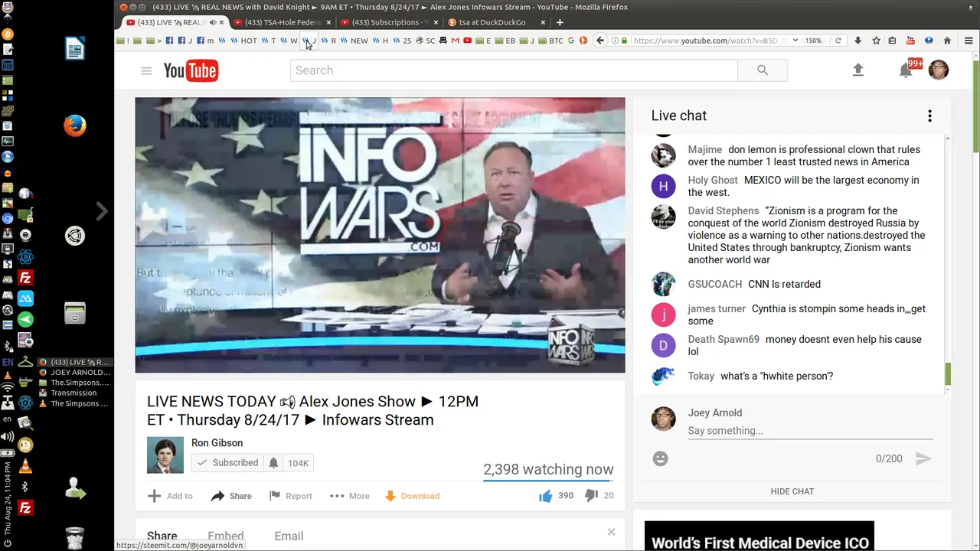Send the chat message arrow
Screen dimensions: 980x551
tap(923, 458)
